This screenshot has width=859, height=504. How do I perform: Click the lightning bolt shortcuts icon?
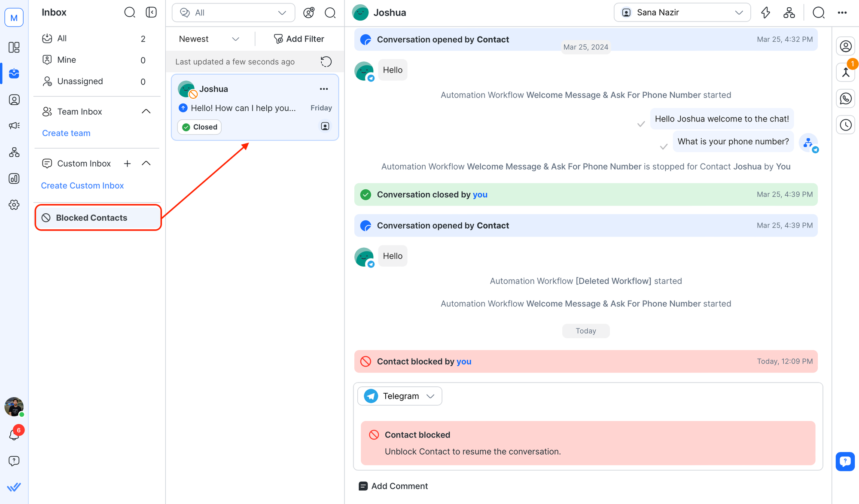tap(765, 12)
